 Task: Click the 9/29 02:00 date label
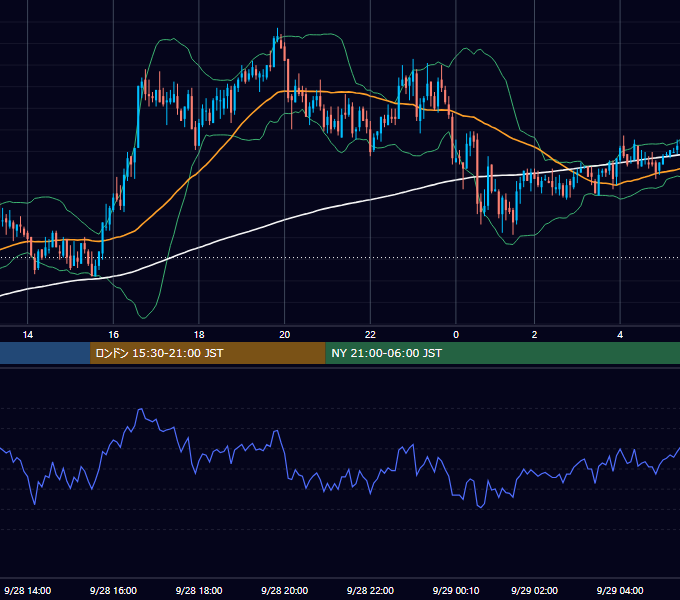click(x=534, y=590)
